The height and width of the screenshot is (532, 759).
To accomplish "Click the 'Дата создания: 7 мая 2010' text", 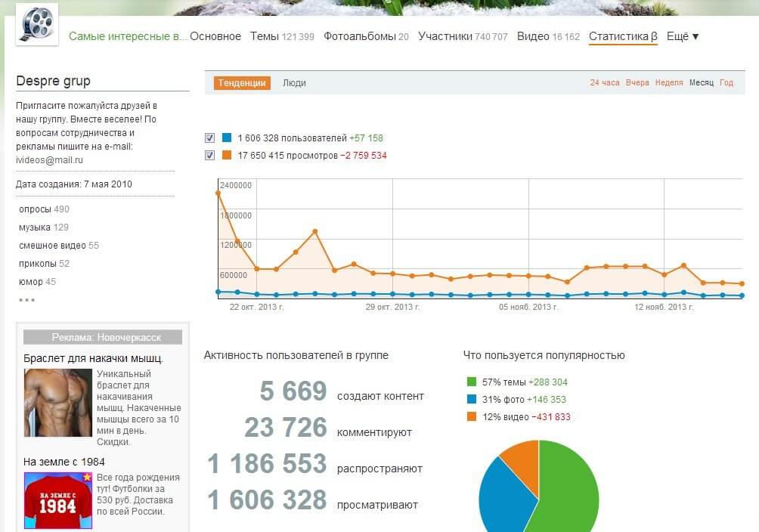I will coord(73,184).
